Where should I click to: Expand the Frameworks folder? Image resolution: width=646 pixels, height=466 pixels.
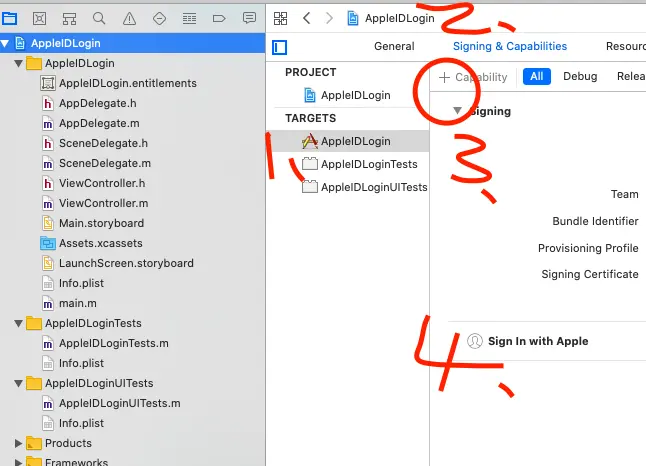18,462
